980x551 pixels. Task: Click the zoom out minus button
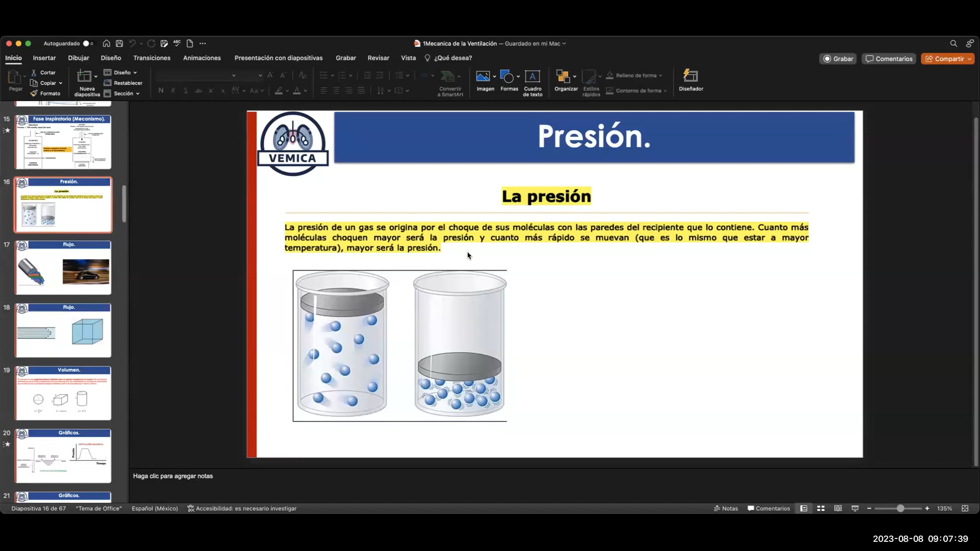(869, 508)
